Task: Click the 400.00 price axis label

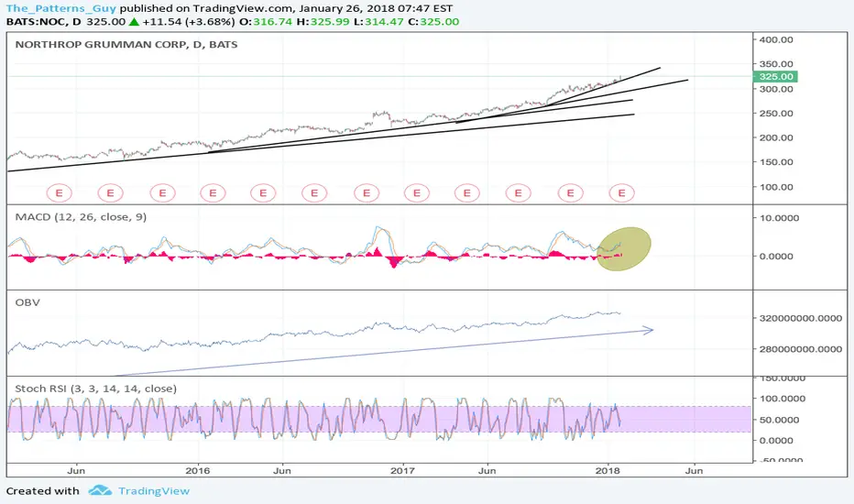Action: pyautogui.click(x=776, y=39)
